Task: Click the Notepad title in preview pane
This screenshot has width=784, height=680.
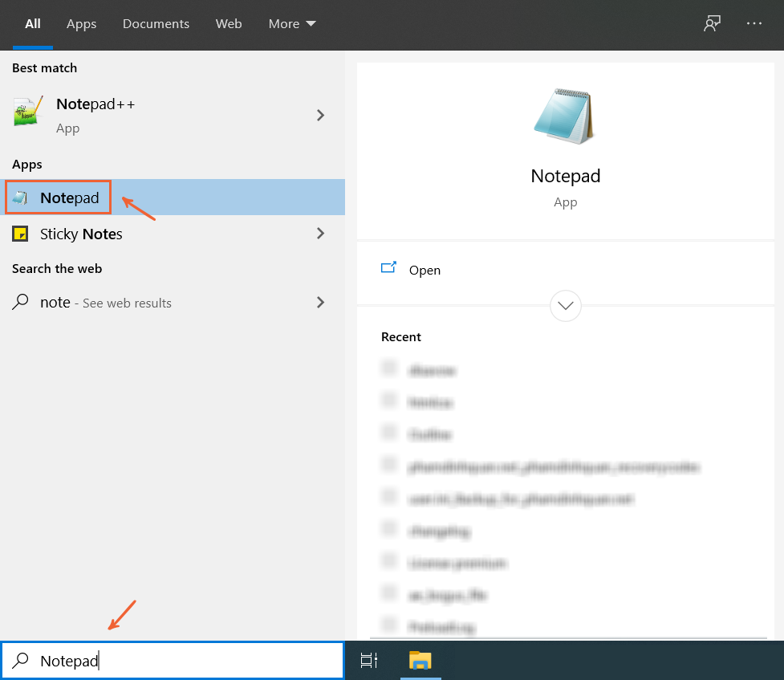Action: coord(566,176)
